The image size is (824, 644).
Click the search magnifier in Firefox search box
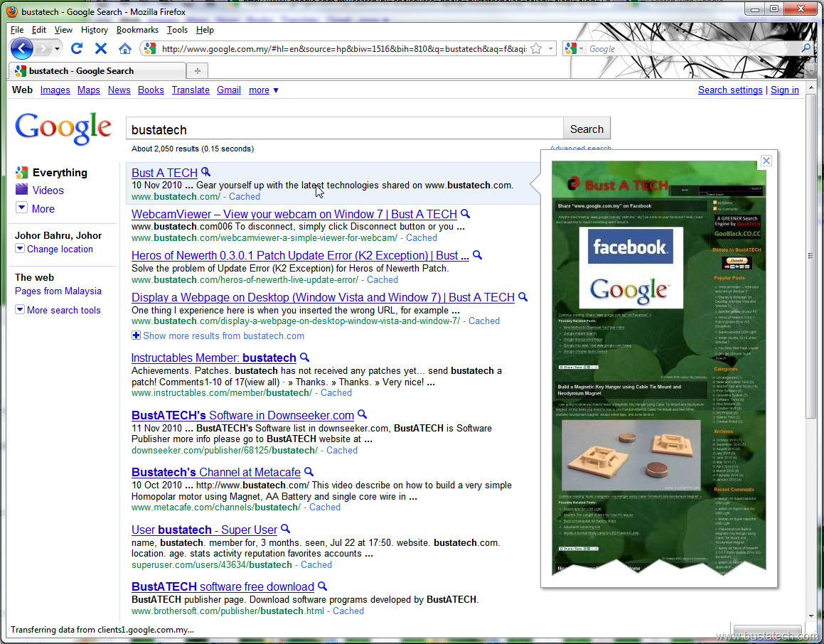pos(806,48)
